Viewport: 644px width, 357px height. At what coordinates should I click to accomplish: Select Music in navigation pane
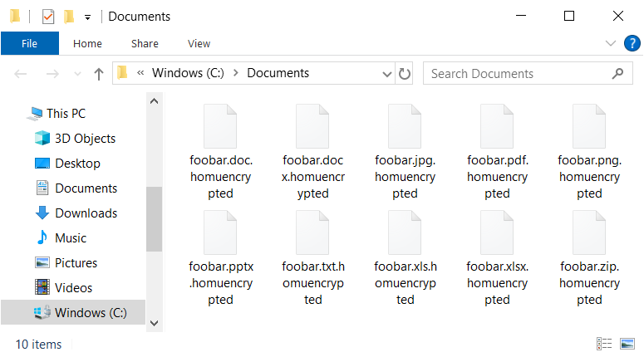tap(61, 238)
